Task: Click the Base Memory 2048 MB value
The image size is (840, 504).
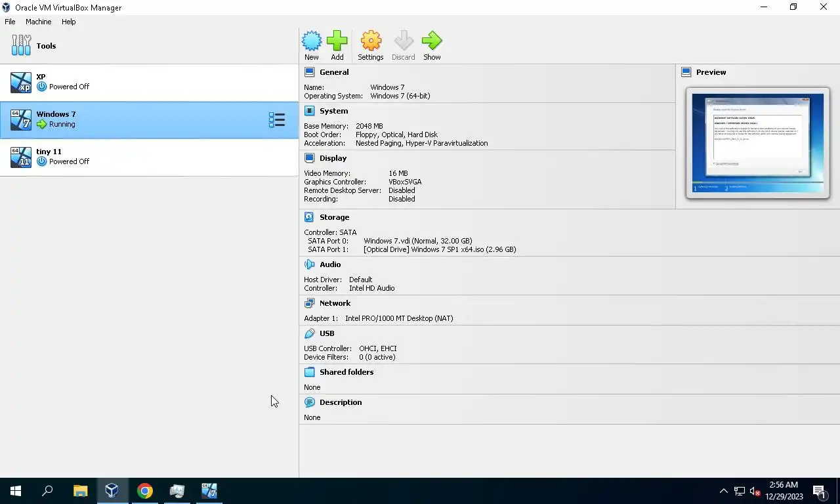Action: [369, 126]
